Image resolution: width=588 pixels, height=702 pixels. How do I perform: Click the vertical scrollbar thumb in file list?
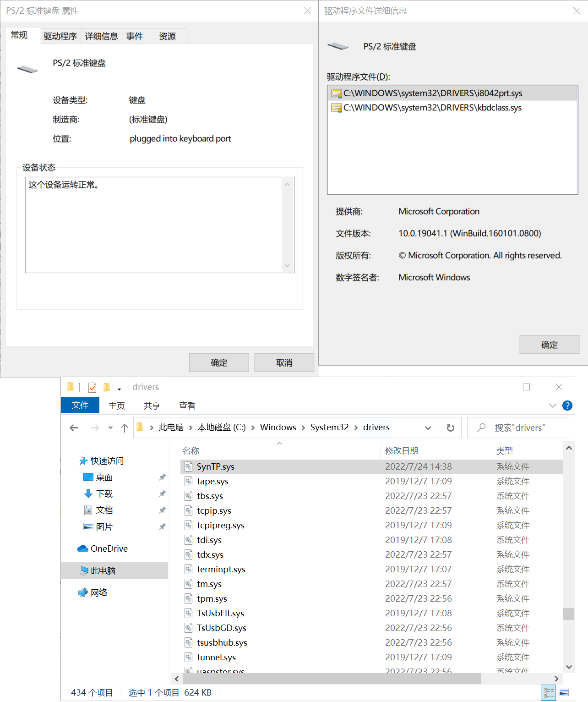[568, 614]
